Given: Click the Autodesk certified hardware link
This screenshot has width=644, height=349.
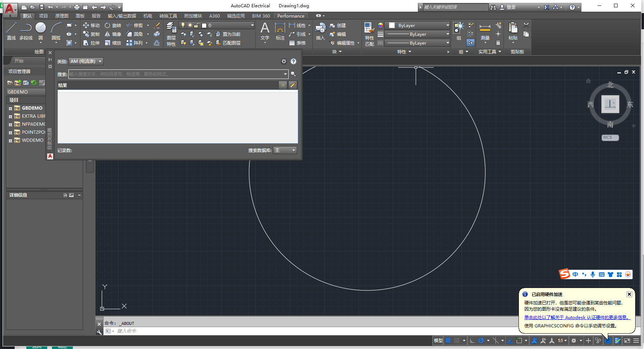Looking at the screenshot, I should [x=577, y=317].
